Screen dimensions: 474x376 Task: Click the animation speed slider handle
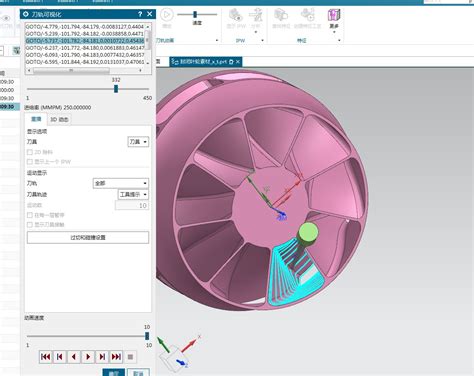(147, 336)
